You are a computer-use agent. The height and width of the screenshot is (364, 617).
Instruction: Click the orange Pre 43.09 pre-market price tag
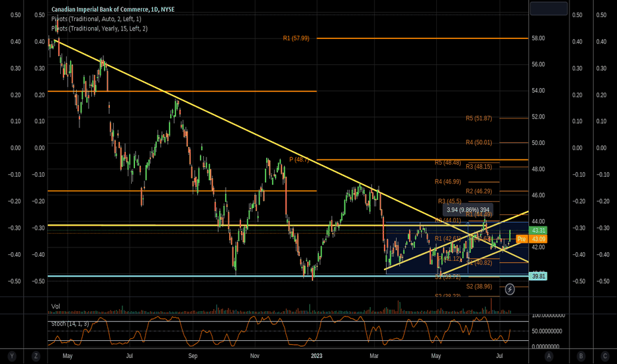(532, 239)
